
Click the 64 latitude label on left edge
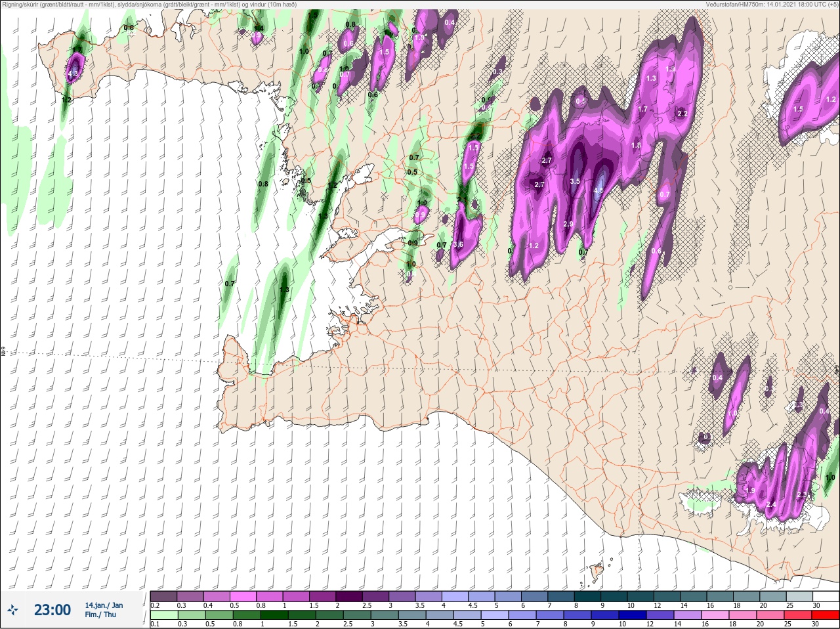(3, 353)
